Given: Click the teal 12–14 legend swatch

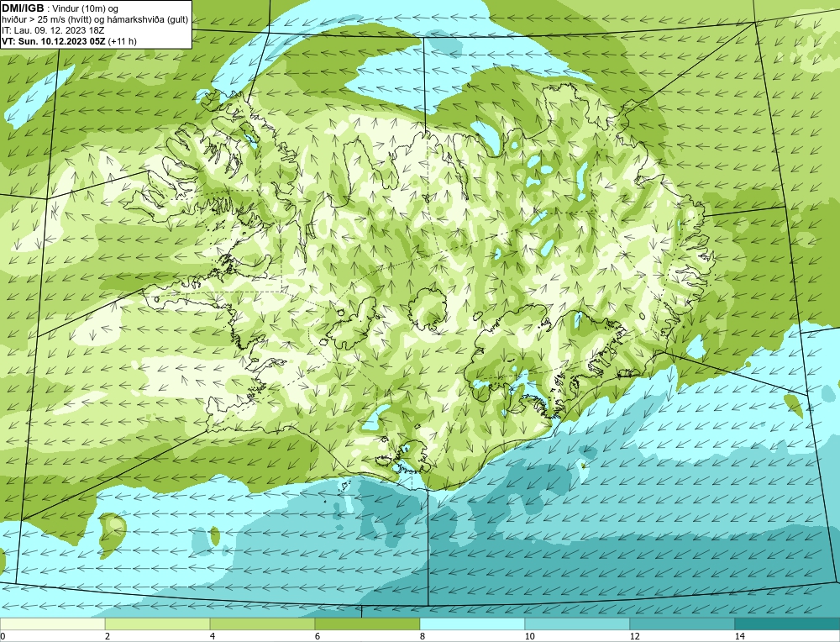Looking at the screenshot, I should 681,624.
